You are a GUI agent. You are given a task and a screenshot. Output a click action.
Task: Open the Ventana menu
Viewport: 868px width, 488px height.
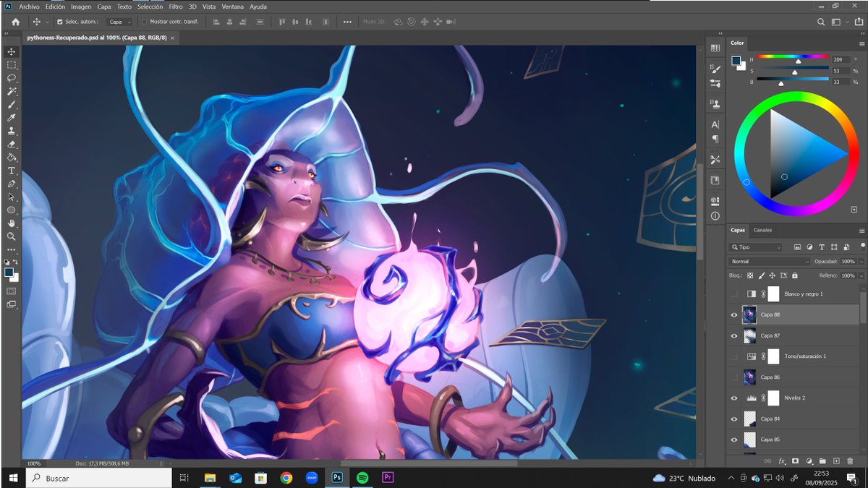233,7
